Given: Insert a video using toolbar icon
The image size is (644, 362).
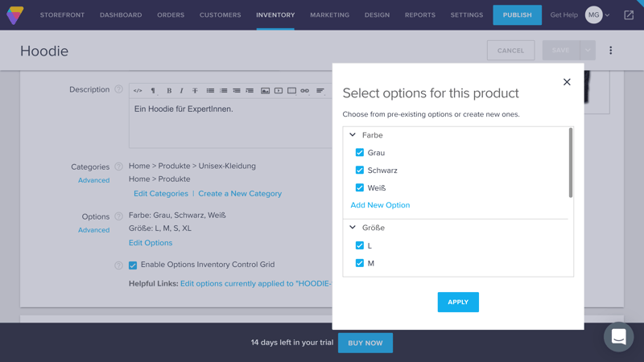Looking at the screenshot, I should (x=279, y=91).
